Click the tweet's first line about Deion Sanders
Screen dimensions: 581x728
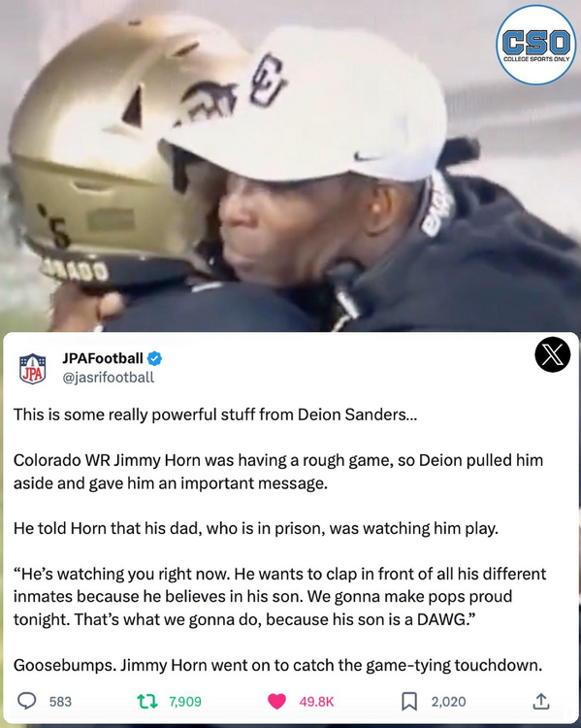215,414
